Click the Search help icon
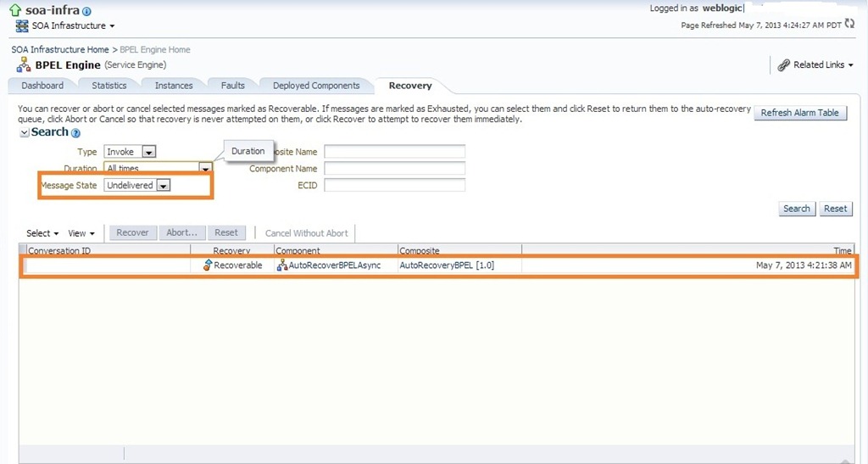The width and height of the screenshot is (868, 464). pos(75,133)
